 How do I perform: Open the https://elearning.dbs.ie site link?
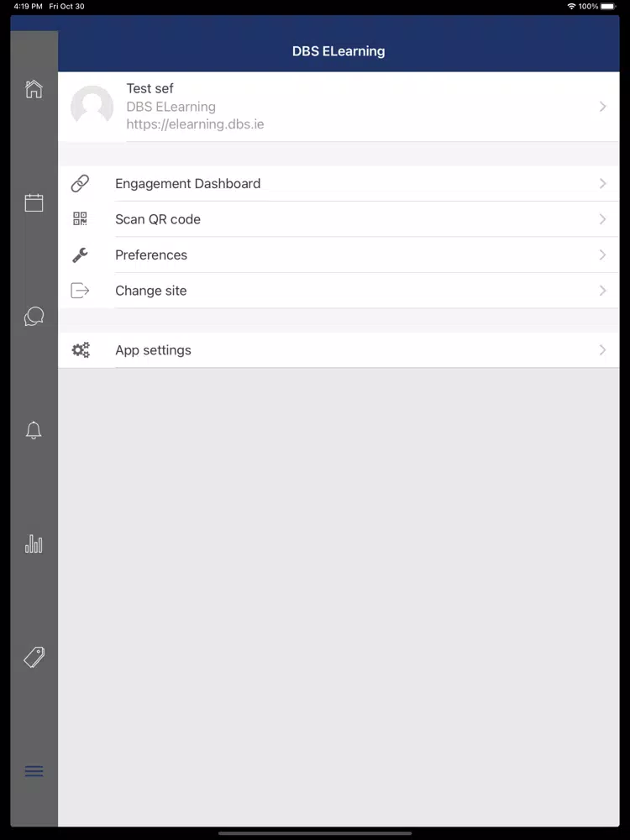195,124
